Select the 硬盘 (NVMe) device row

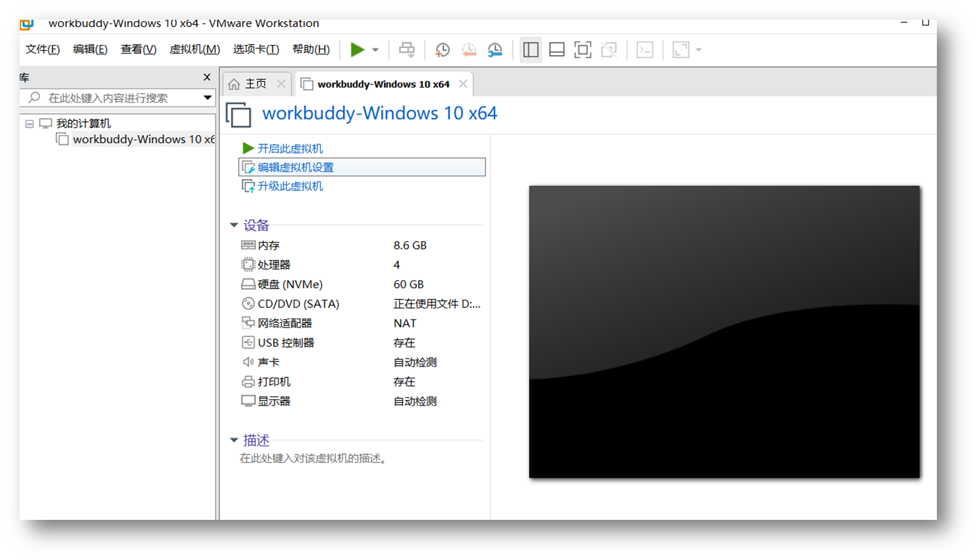coord(361,284)
